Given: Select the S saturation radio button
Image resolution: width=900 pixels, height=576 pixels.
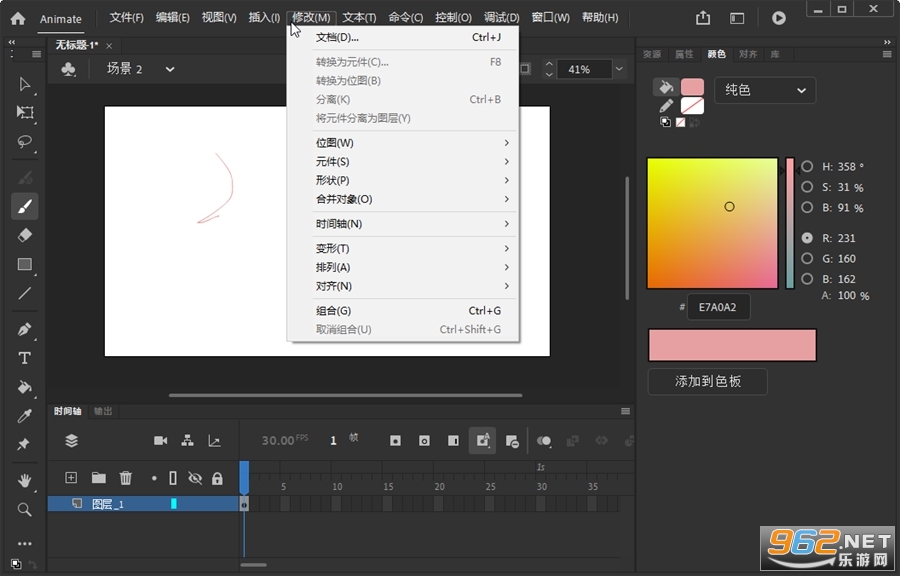Looking at the screenshot, I should pos(807,187).
